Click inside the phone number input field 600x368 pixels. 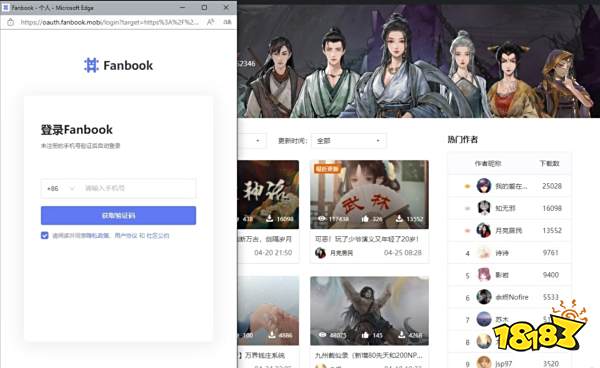138,188
